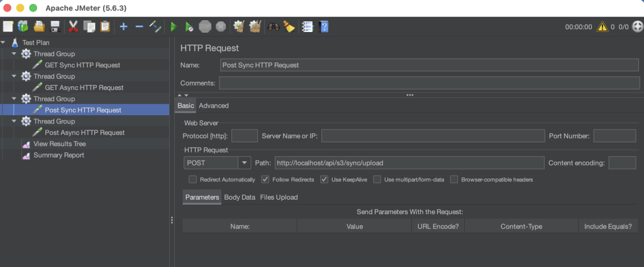Click the Value column header
Screen dimensions: 644x267
click(355, 226)
